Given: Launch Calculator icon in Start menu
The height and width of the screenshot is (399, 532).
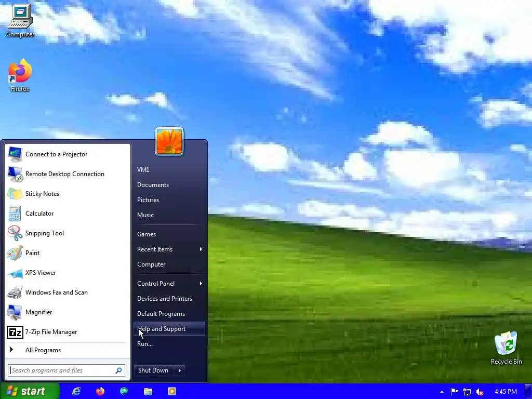Looking at the screenshot, I should tap(15, 214).
